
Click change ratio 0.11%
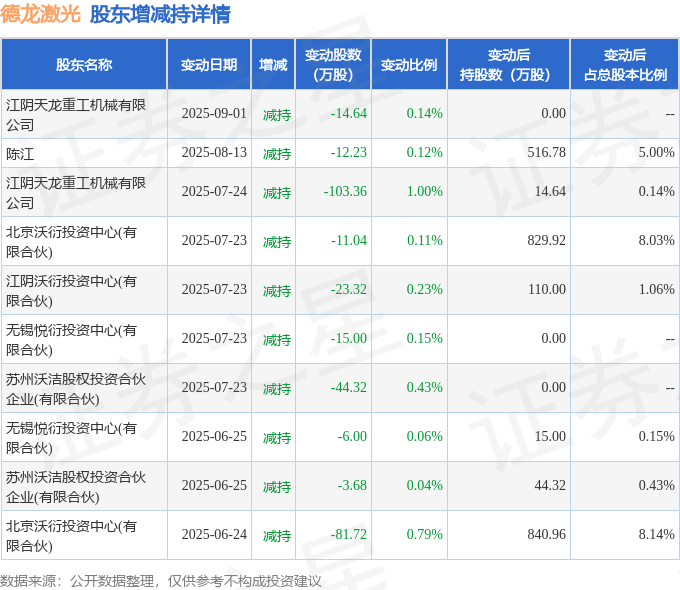(x=425, y=241)
